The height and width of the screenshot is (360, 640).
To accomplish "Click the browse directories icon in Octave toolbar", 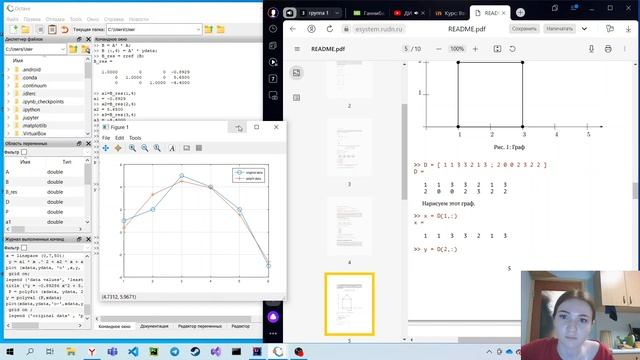I will 221,29.
